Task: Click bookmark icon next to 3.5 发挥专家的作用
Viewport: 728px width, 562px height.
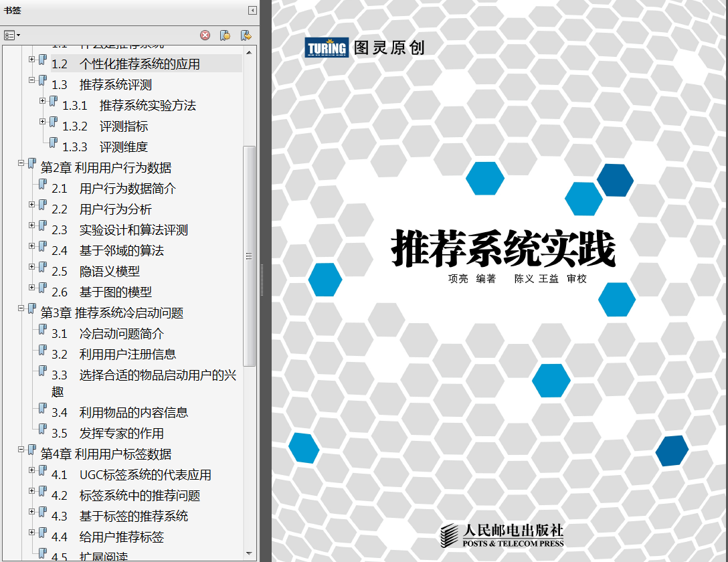Action: [x=43, y=429]
